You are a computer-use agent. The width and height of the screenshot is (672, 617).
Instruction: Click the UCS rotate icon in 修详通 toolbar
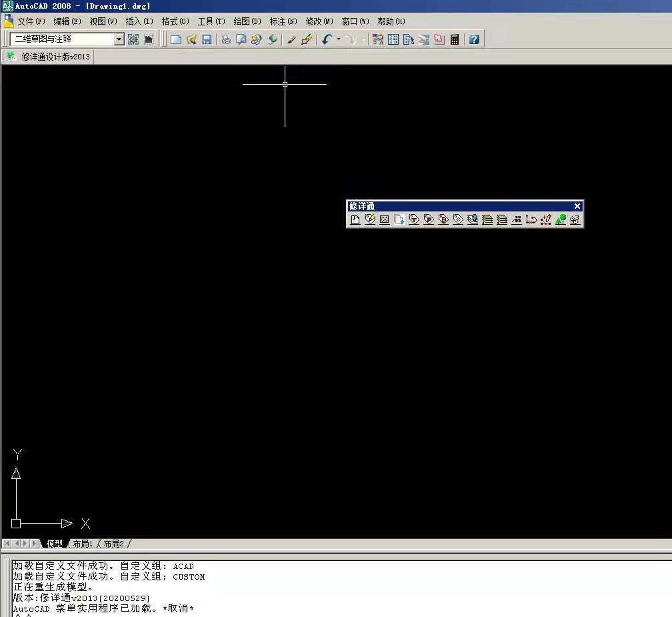point(531,219)
